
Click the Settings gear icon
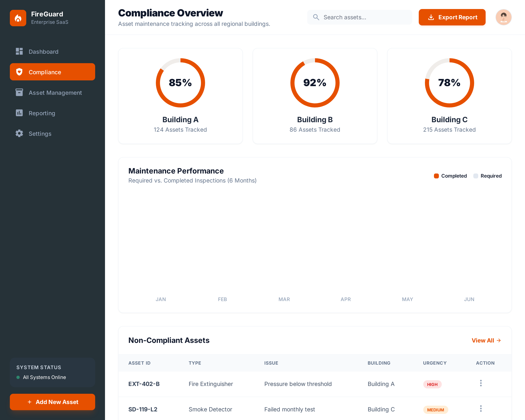(19, 134)
